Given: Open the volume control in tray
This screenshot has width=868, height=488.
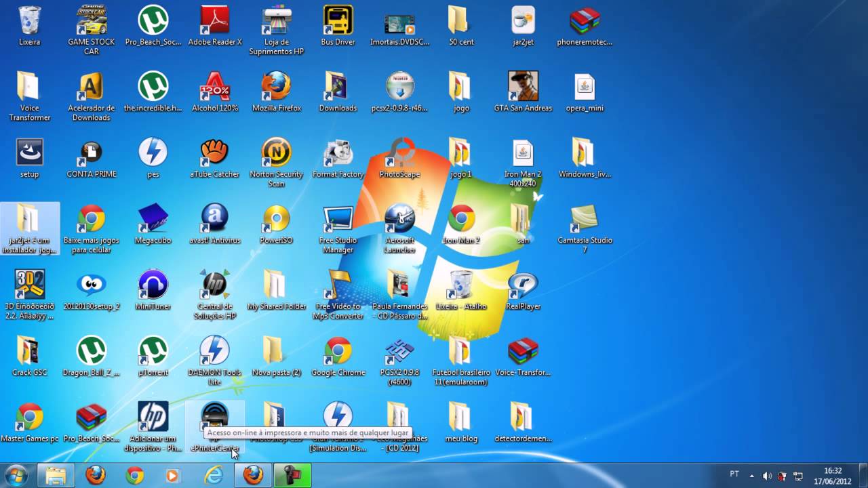Looking at the screenshot, I should pyautogui.click(x=767, y=476).
